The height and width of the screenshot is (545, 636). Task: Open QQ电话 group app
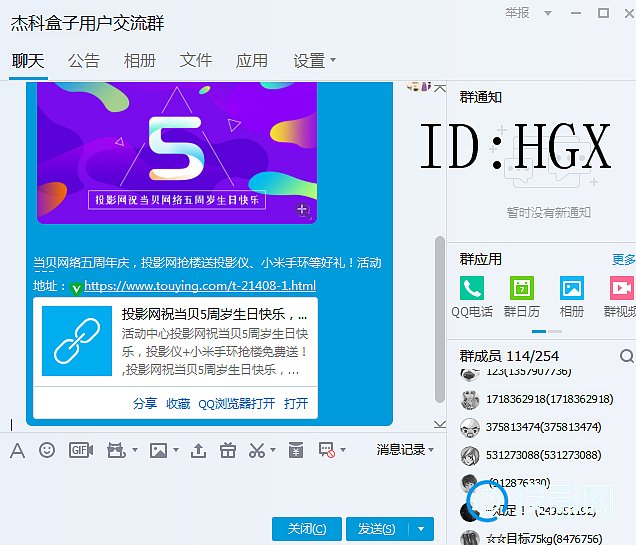[x=472, y=296]
